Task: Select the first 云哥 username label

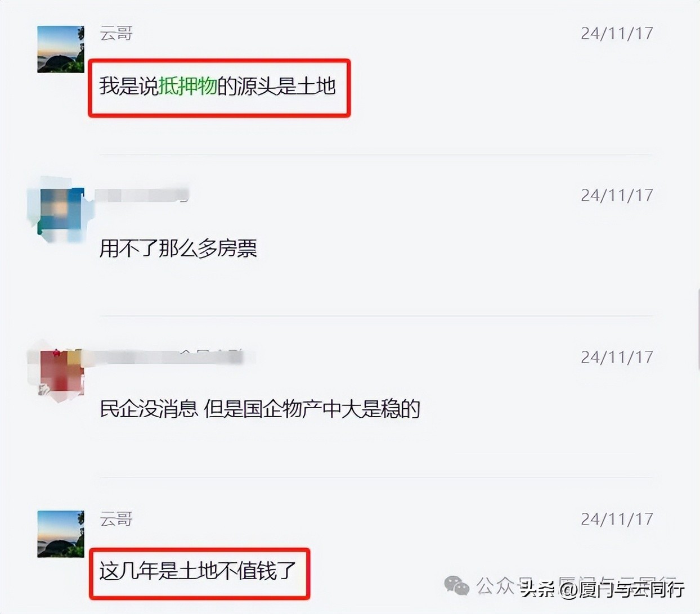Action: tap(116, 34)
